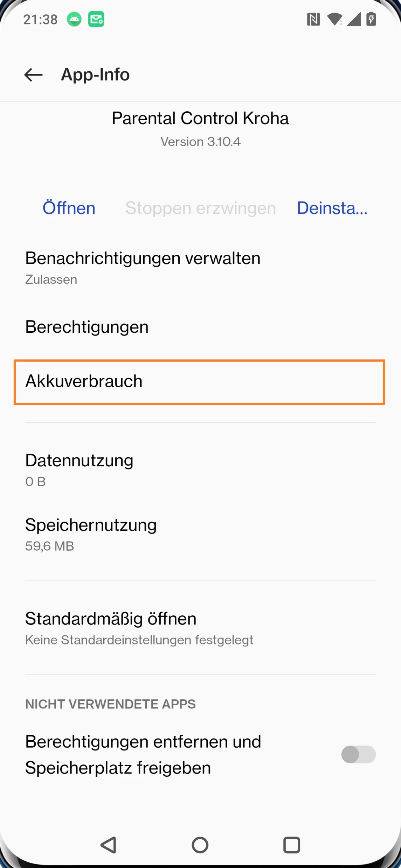401x868 pixels.
Task: Tap the Stoppen erzwingen button
Action: 201,208
